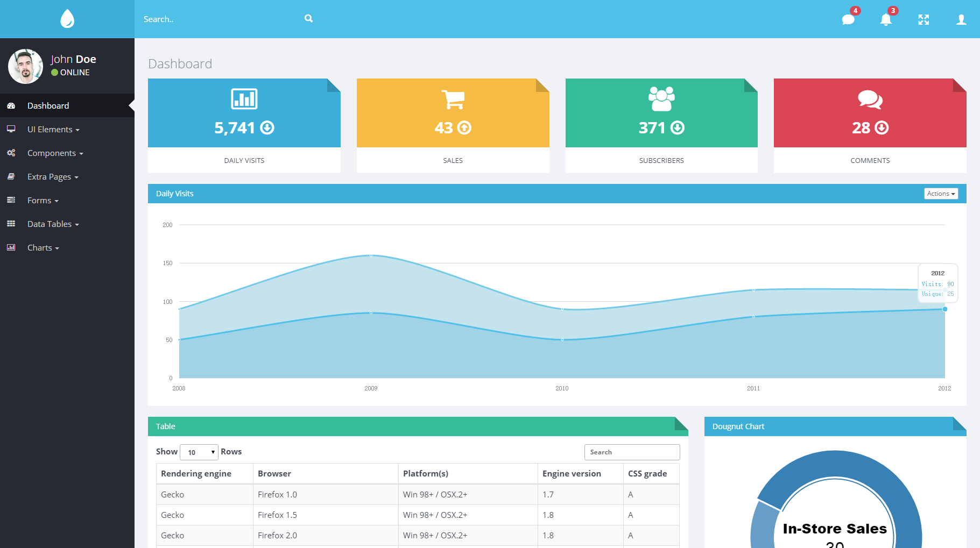Screen dimensions: 980x548
Task: Click the up arrow next to 43
Action: point(464,127)
